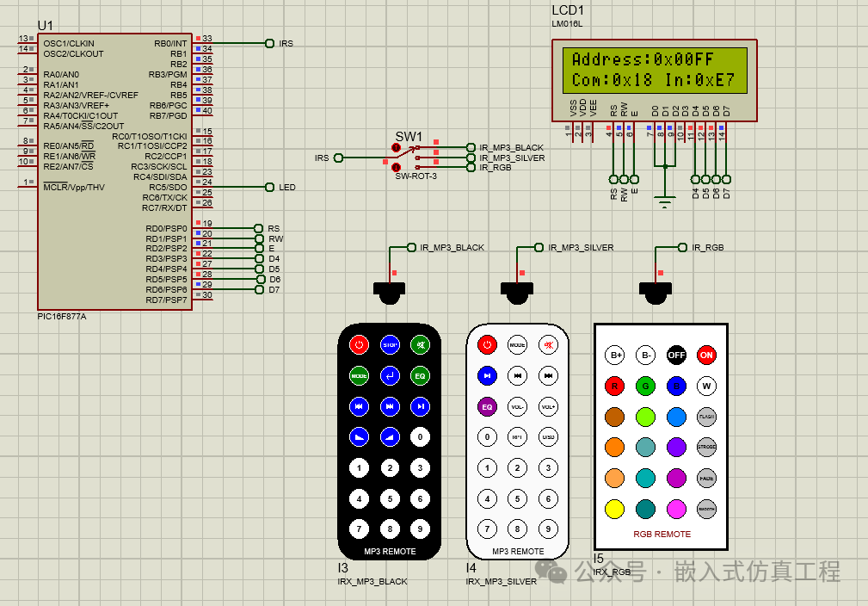Click play/pause button on black MP3 remote
Screen dimensions: 868x606
(x=420, y=406)
